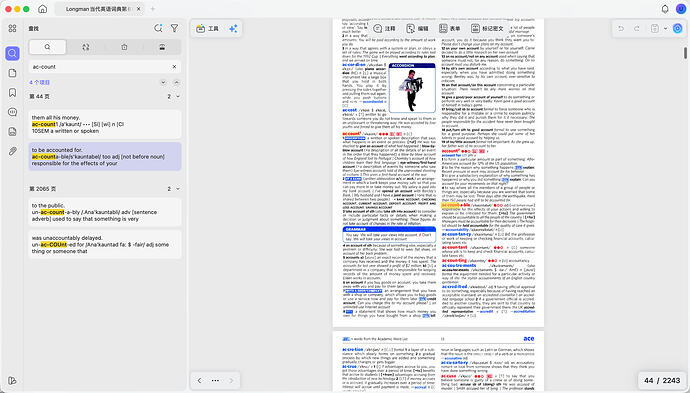Open the attachments paperclip icon
Viewport: 690px width, 393px height.
point(12,151)
